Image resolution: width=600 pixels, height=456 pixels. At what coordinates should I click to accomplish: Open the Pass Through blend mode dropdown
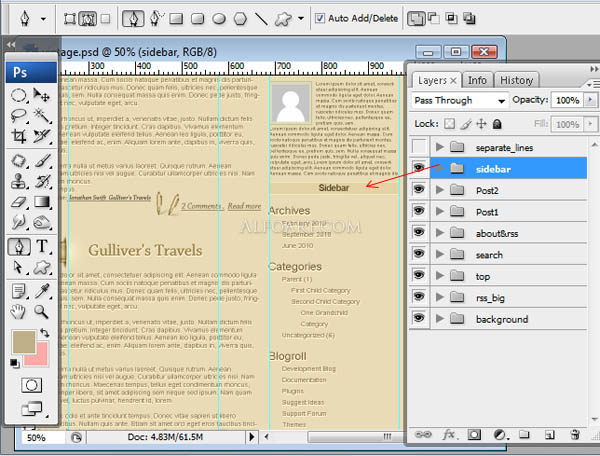tap(460, 101)
